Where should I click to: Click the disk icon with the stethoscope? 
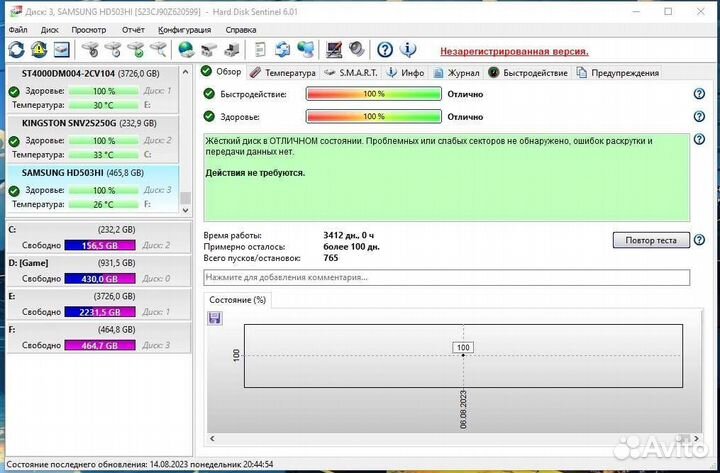tap(90, 50)
